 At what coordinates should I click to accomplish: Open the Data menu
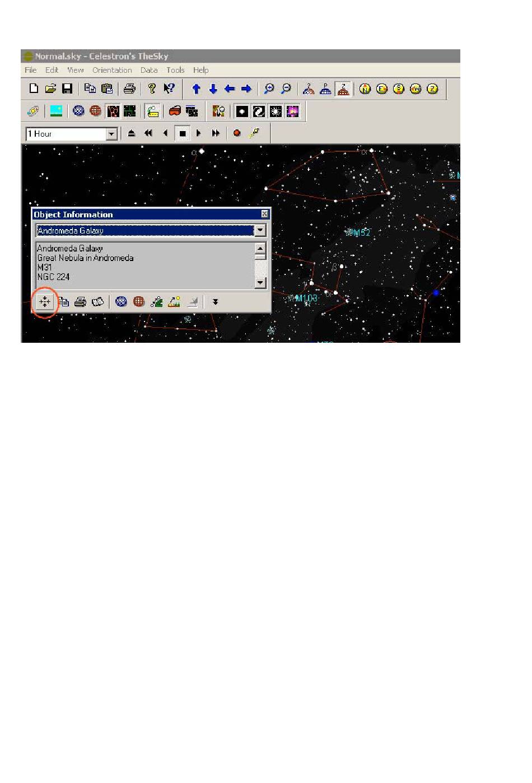(149, 70)
